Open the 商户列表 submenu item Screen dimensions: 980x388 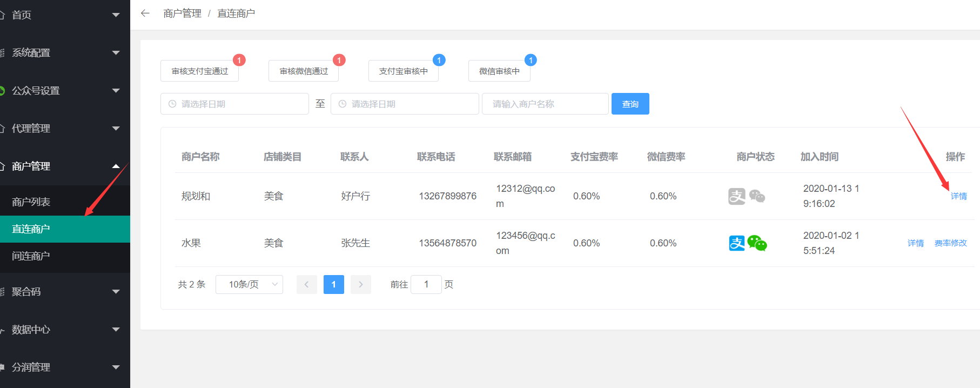click(31, 202)
